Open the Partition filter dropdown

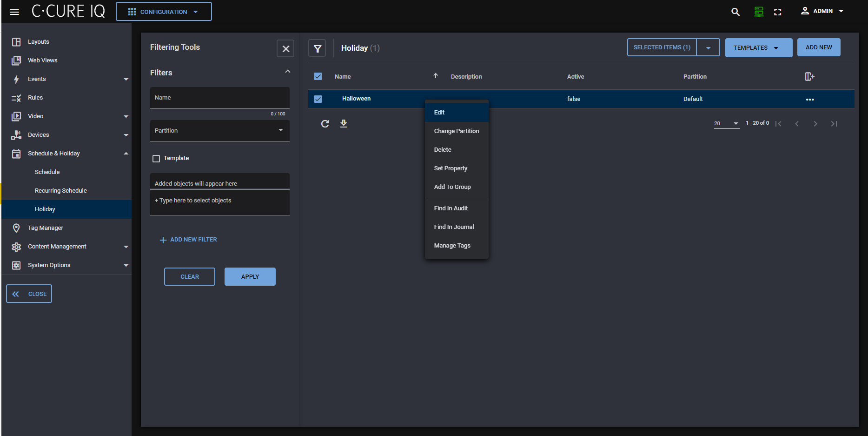219,131
